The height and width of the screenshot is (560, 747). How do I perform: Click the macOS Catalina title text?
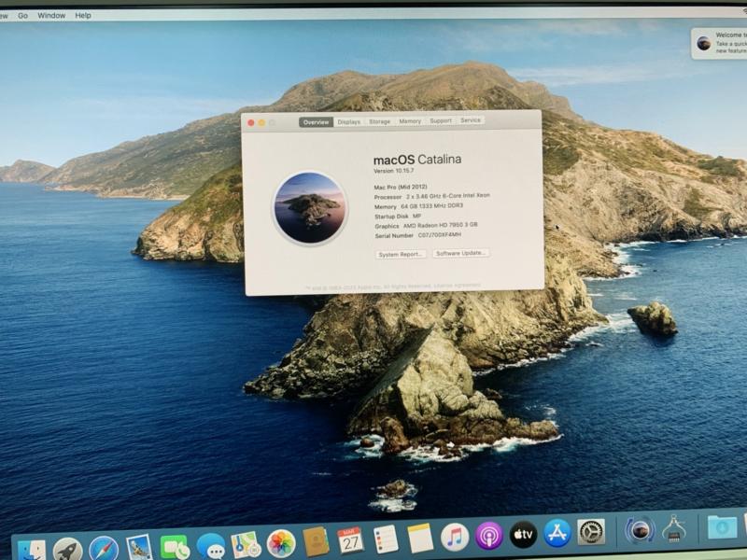(x=417, y=160)
